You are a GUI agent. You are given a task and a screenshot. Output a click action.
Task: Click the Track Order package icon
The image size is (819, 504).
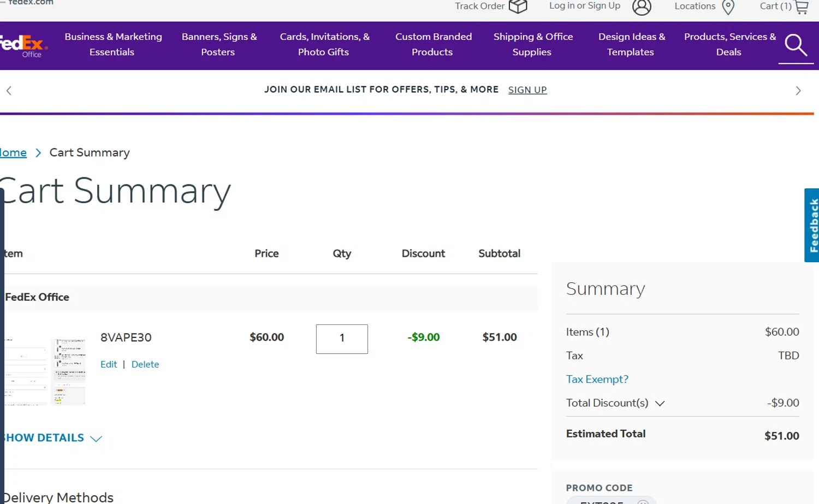(x=518, y=7)
